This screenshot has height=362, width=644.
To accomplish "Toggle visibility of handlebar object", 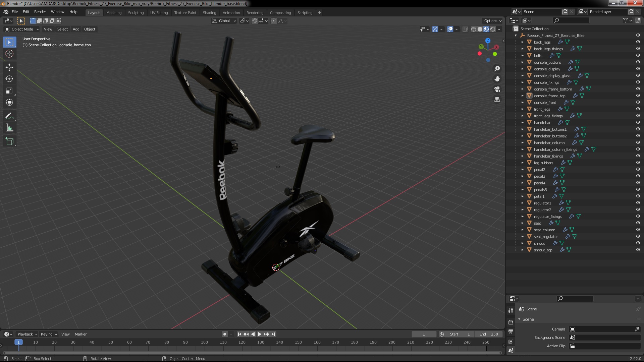I will click(638, 123).
